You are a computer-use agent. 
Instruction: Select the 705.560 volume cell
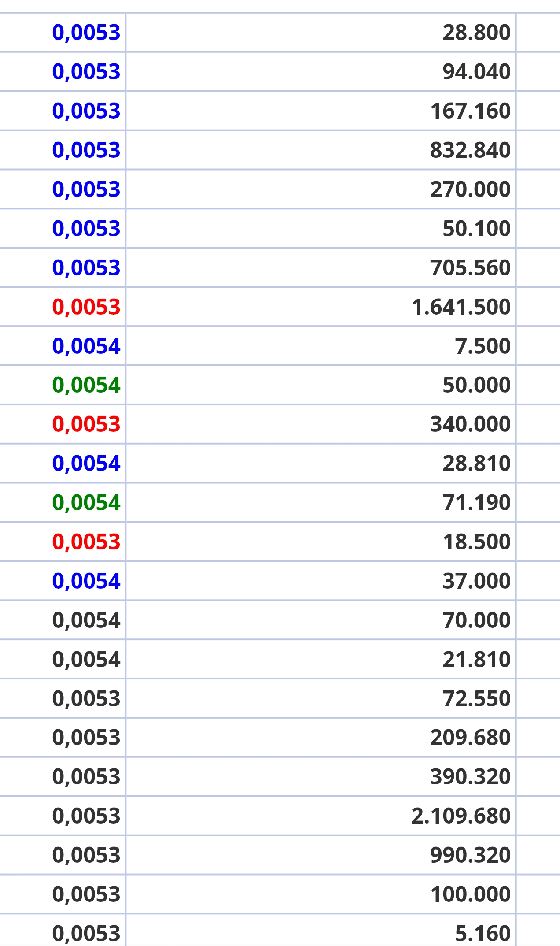pyautogui.click(x=470, y=268)
